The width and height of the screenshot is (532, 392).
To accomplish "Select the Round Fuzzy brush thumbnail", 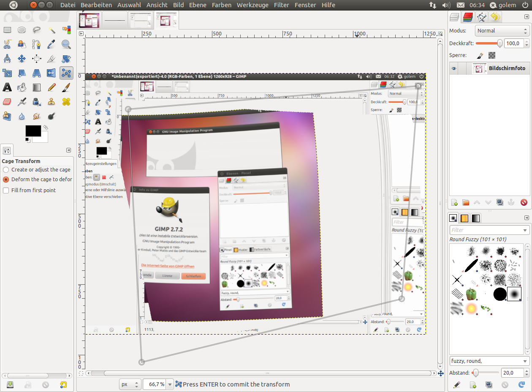I will click(x=514, y=294).
